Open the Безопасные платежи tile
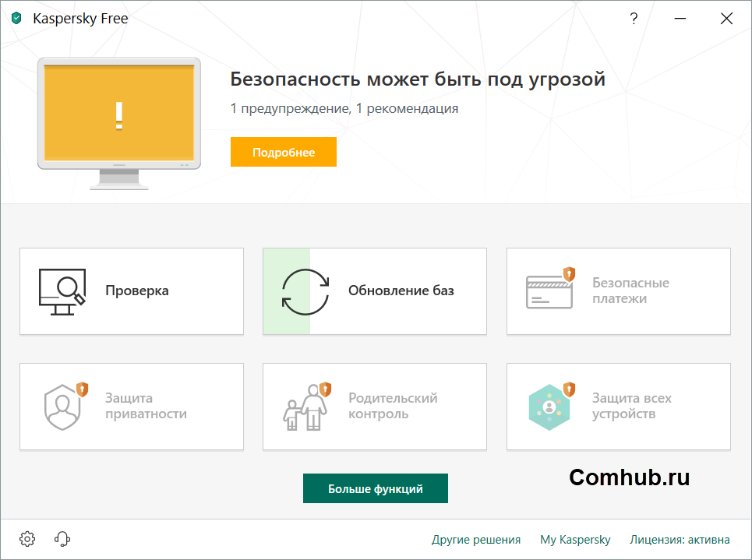Image resolution: width=752 pixels, height=560 pixels. click(619, 291)
